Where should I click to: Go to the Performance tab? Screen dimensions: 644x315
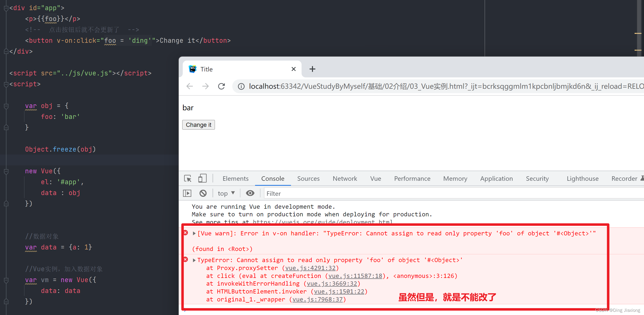click(x=412, y=179)
